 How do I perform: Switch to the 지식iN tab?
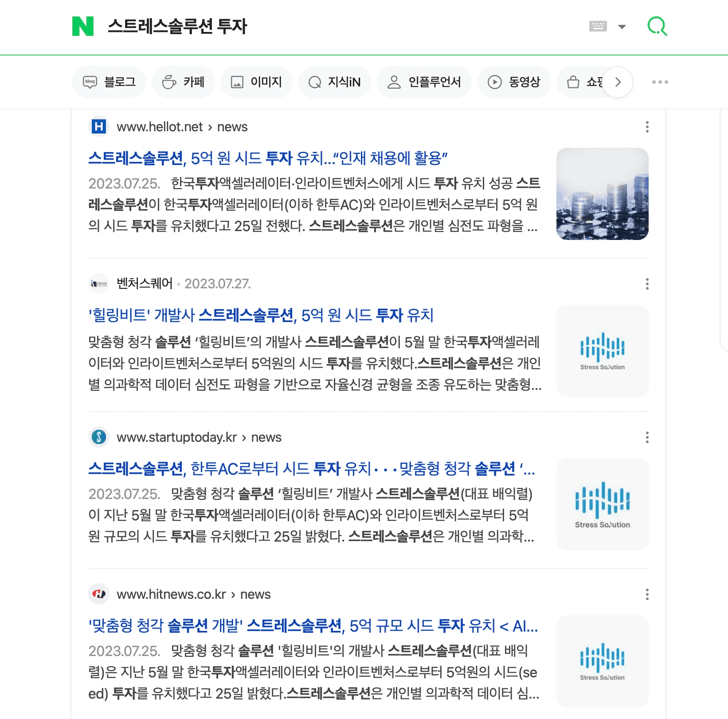pyautogui.click(x=334, y=82)
